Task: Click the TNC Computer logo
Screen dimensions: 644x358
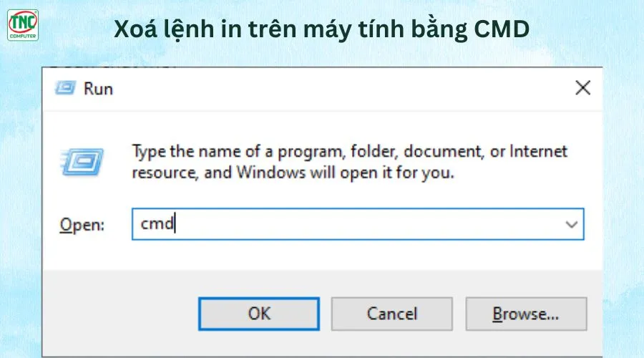Action: click(x=23, y=25)
